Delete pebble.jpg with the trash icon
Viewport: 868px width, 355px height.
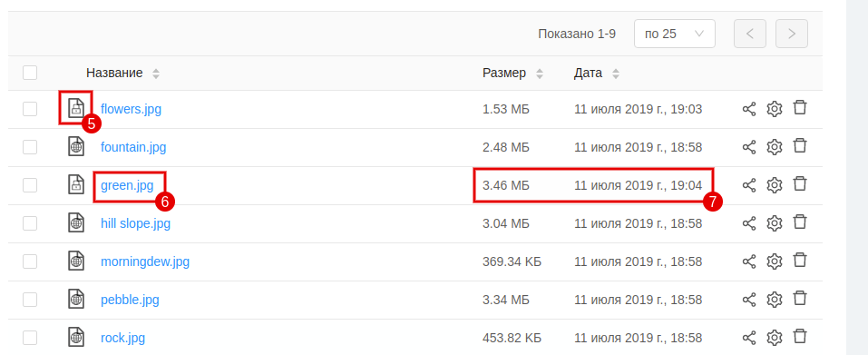[x=799, y=298]
